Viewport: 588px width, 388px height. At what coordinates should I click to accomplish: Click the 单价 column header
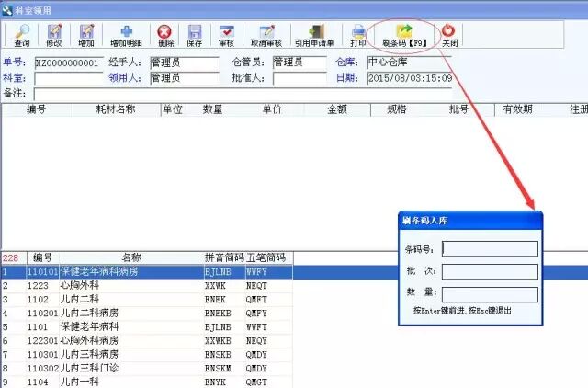[272, 109]
